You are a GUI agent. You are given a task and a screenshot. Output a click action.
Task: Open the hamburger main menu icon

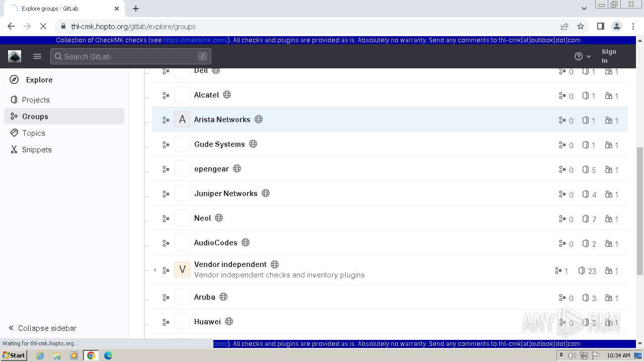tap(37, 56)
